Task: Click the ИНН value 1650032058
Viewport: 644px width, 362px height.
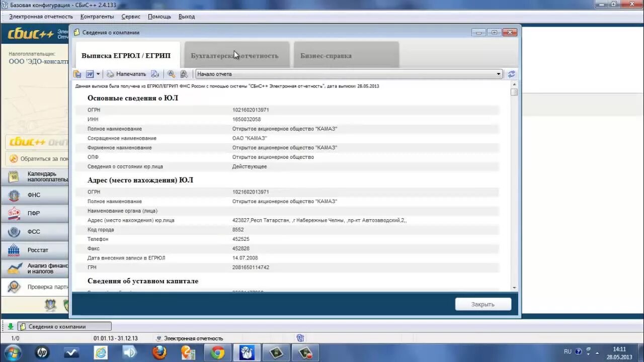Action: pos(247,119)
